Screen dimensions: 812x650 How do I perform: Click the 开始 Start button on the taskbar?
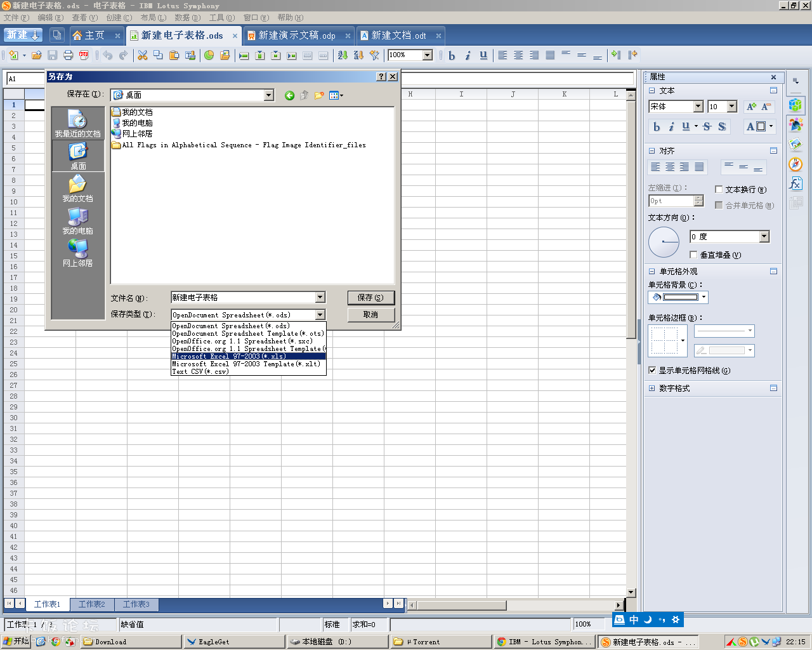coord(16,642)
